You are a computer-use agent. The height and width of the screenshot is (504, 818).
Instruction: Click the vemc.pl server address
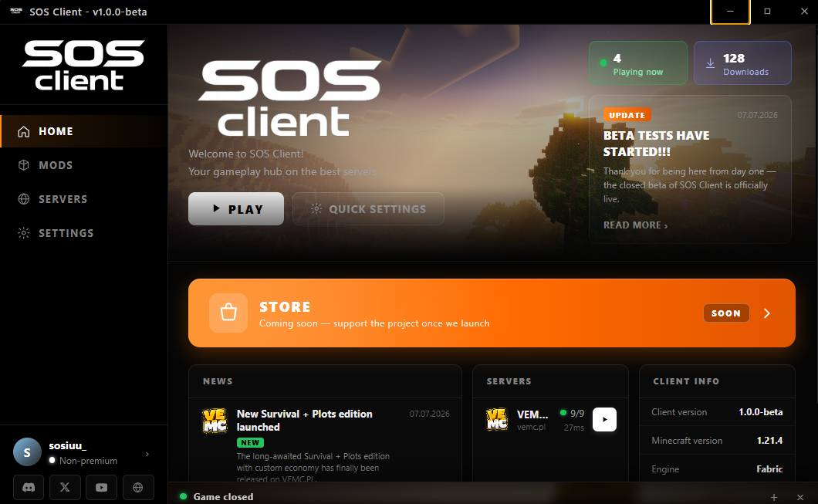[x=531, y=427]
